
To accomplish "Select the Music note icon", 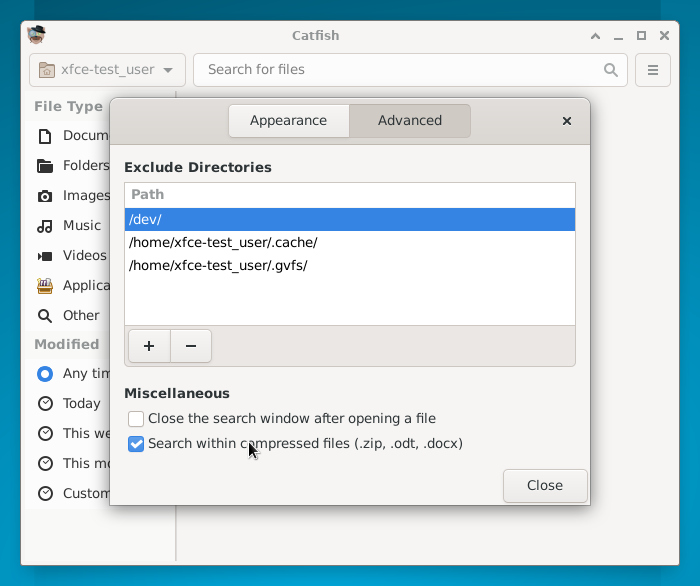I will pos(45,226).
